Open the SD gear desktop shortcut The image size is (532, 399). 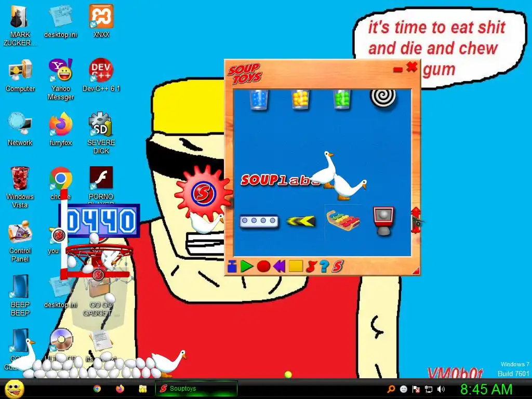click(101, 134)
